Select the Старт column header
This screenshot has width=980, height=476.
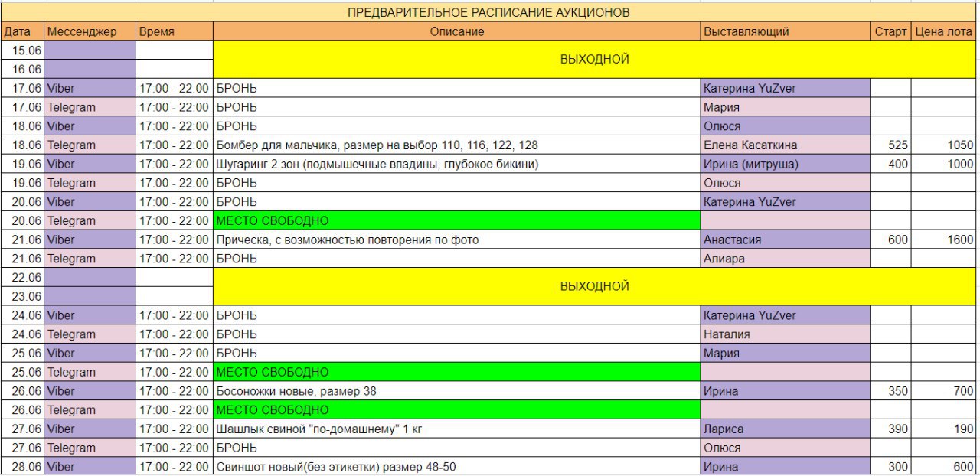click(891, 31)
